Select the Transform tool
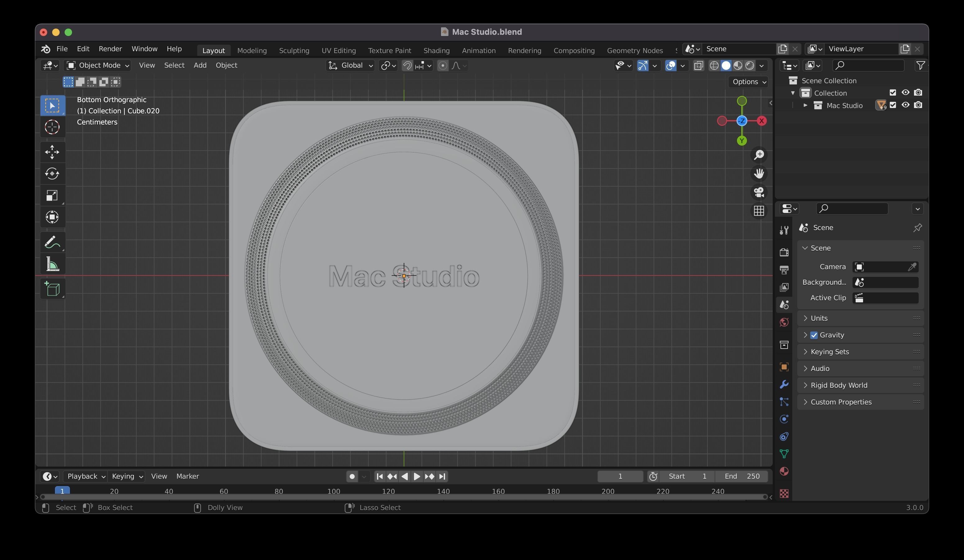Screen dimensions: 964x560 pyautogui.click(x=52, y=217)
